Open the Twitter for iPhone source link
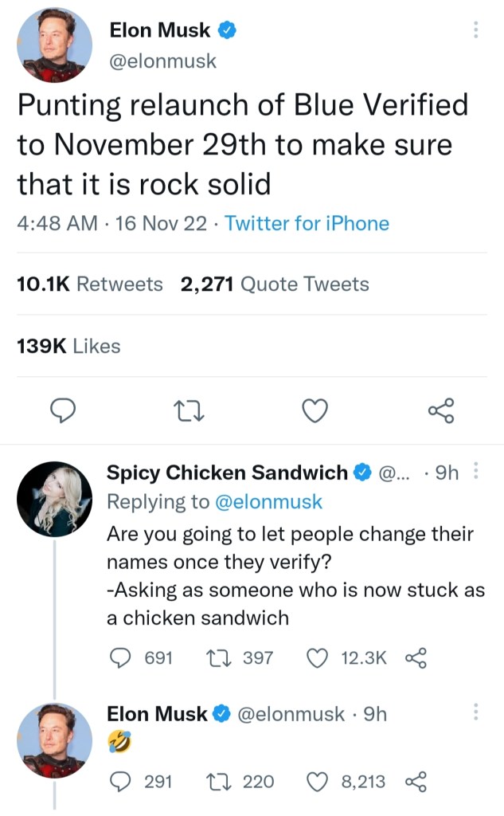The height and width of the screenshot is (816, 504). click(307, 224)
